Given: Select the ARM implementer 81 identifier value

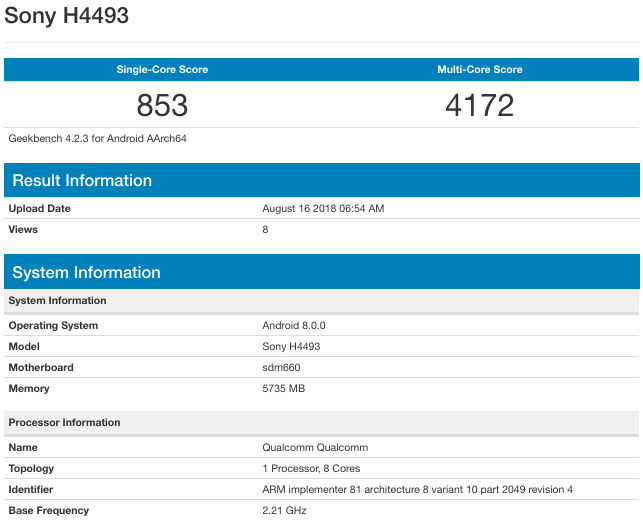Looking at the screenshot, I should coord(417,490).
